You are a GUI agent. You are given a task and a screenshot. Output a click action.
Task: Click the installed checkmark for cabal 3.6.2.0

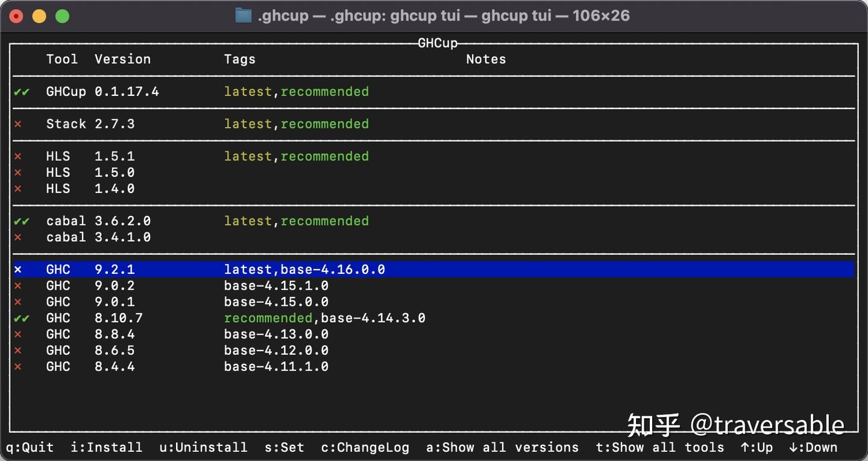[21, 221]
